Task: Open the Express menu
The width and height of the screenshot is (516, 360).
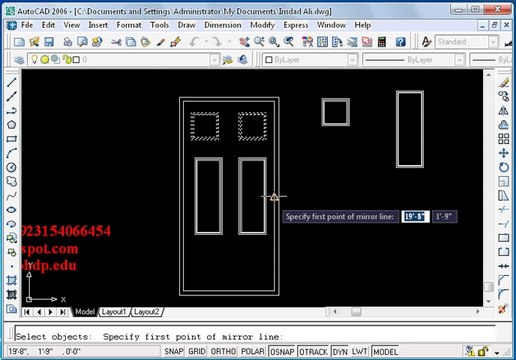Action: click(296, 25)
